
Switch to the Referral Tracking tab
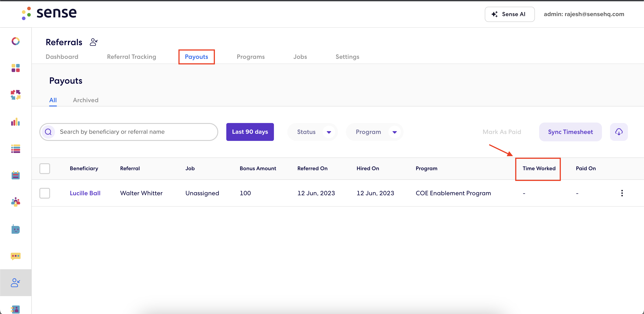point(131,57)
